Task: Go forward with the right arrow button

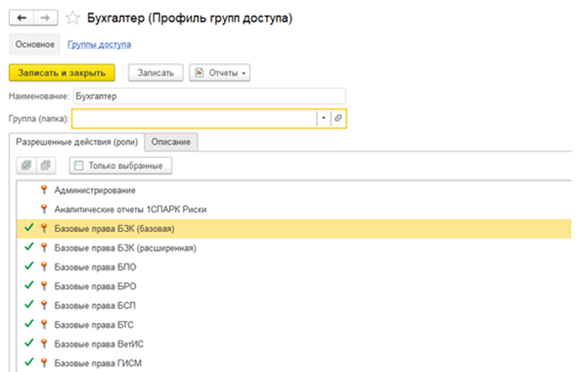Action: (46, 18)
